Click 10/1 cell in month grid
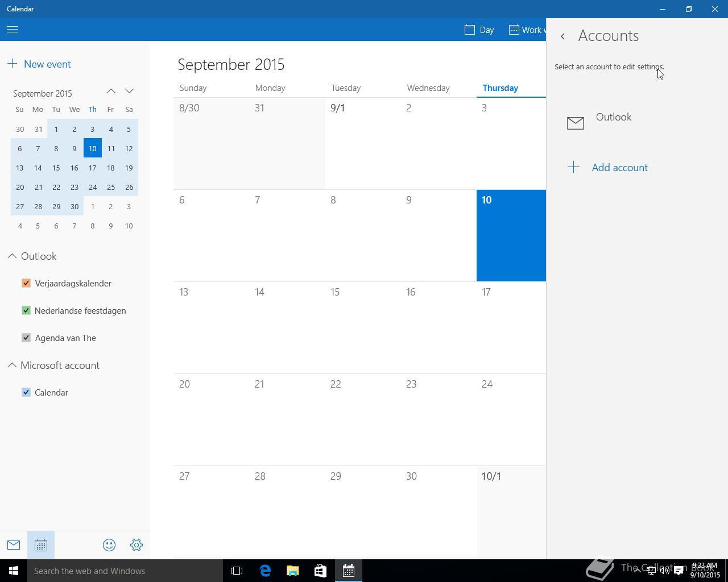 511,512
